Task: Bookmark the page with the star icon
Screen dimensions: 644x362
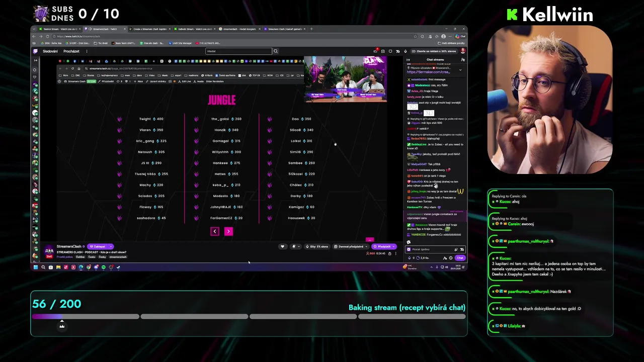Action: [x=415, y=36]
